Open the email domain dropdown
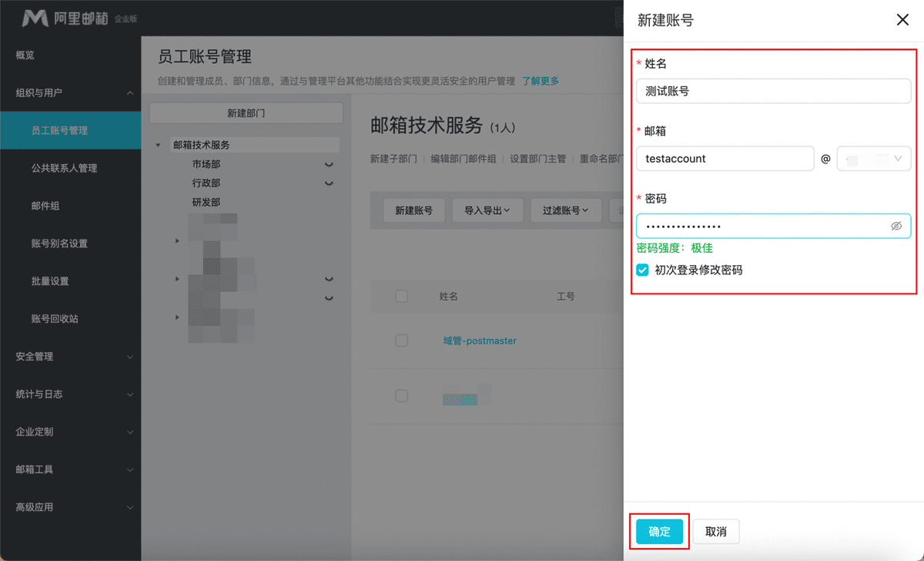The image size is (924, 561). point(873,158)
